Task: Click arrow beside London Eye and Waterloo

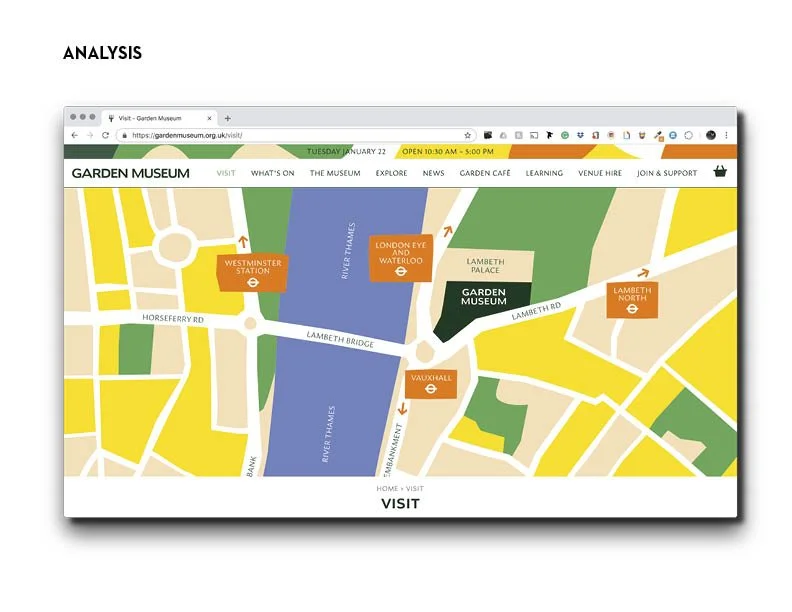Action: point(448,231)
